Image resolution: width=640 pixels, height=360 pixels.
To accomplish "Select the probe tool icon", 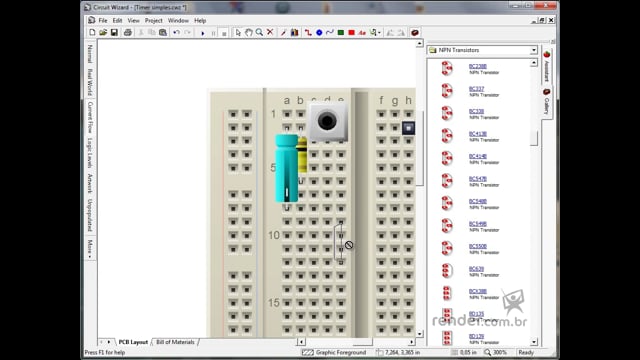I will pos(283,33).
